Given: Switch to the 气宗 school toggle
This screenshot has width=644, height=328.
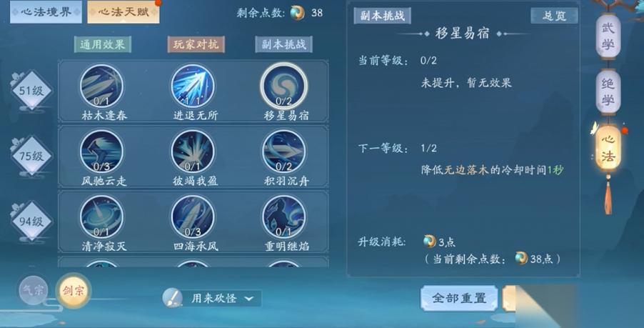Looking at the screenshot, I should tap(33, 290).
